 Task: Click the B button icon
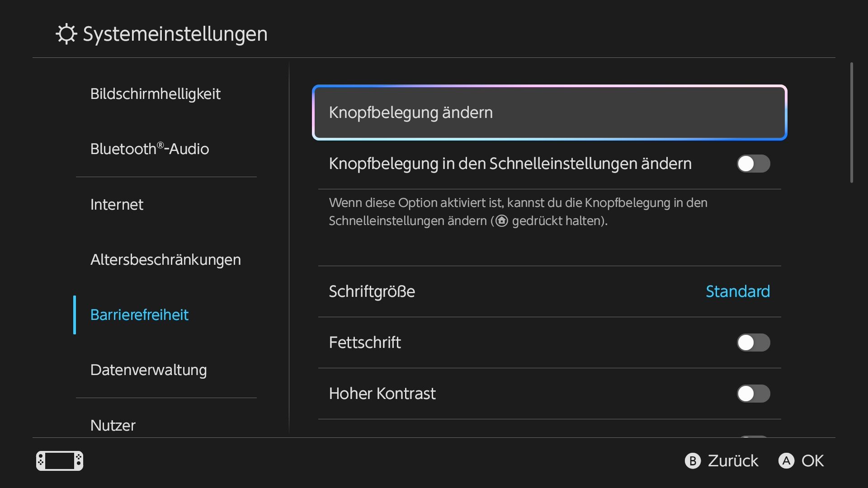tap(693, 461)
